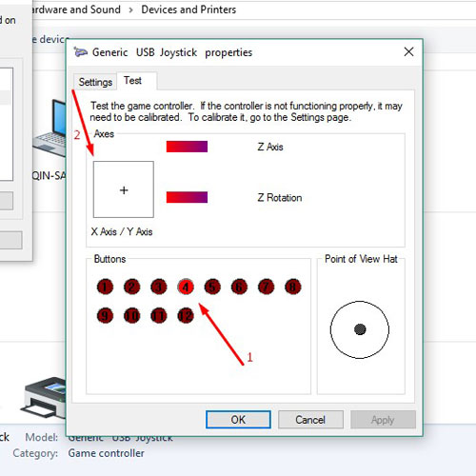Switch to the Settings tab
The height and width of the screenshot is (476, 476).
[x=95, y=82]
